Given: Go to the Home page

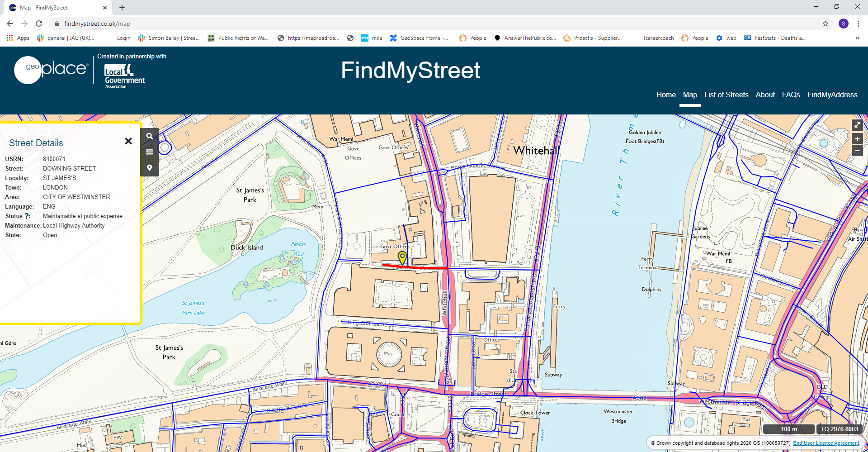Looking at the screenshot, I should tap(666, 95).
